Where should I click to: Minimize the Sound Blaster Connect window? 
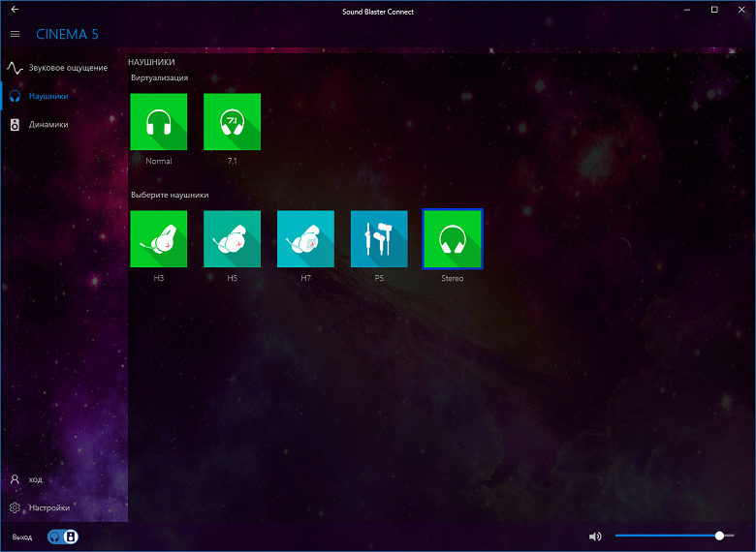(x=687, y=10)
